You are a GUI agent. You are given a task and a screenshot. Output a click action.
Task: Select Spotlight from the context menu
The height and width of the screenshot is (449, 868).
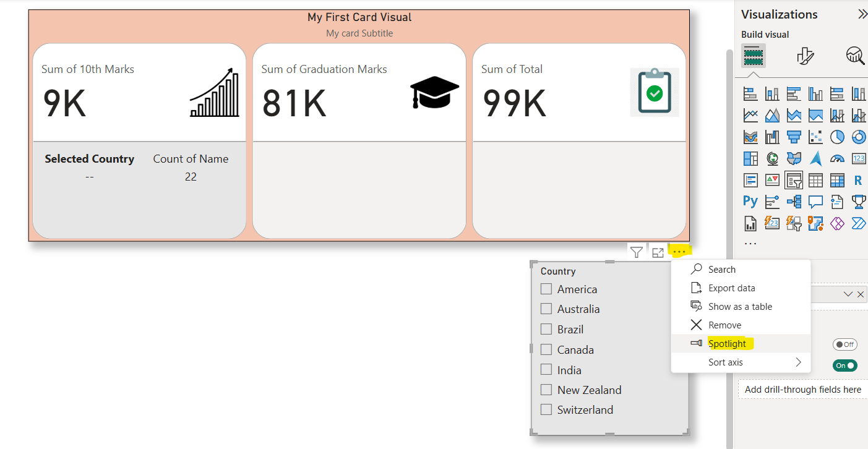click(x=728, y=343)
